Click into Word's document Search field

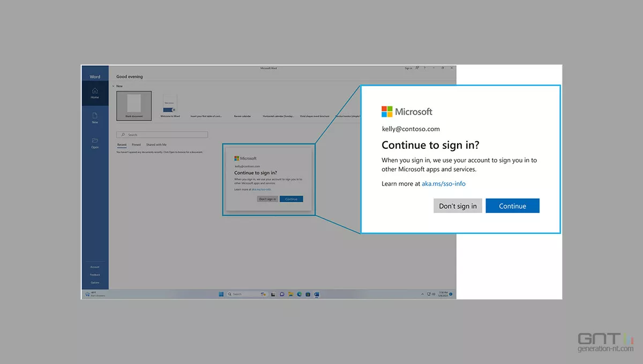click(162, 135)
